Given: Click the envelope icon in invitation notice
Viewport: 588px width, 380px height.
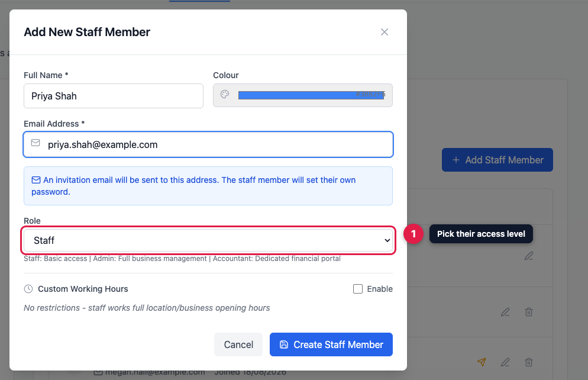Looking at the screenshot, I should coord(36,180).
